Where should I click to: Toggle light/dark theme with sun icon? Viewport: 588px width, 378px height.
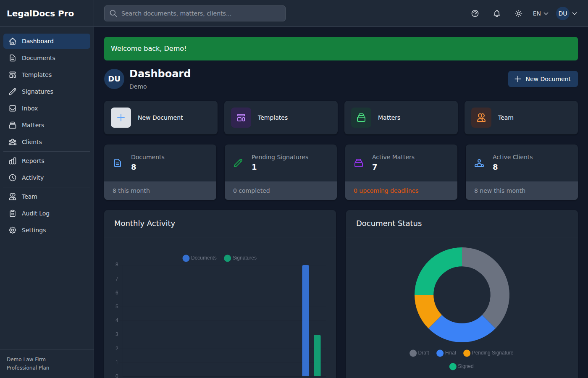[x=519, y=13]
